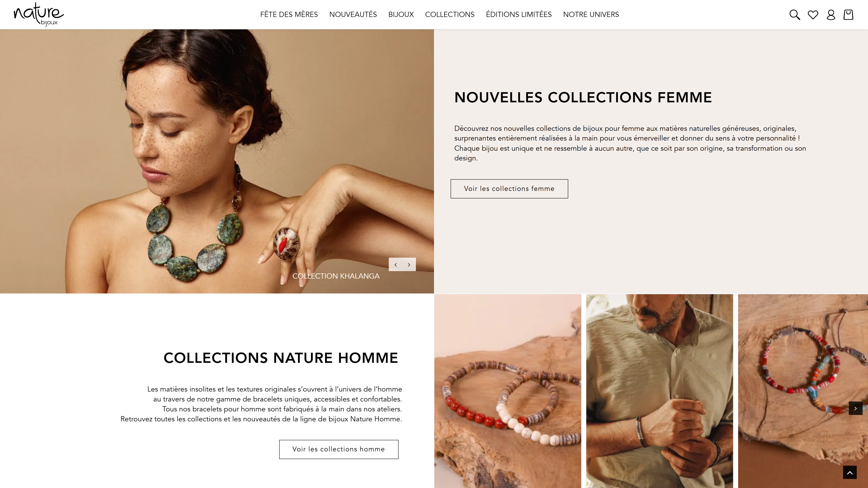Expand the Collections navigation menu
The height and width of the screenshot is (488, 868).
tap(450, 14)
